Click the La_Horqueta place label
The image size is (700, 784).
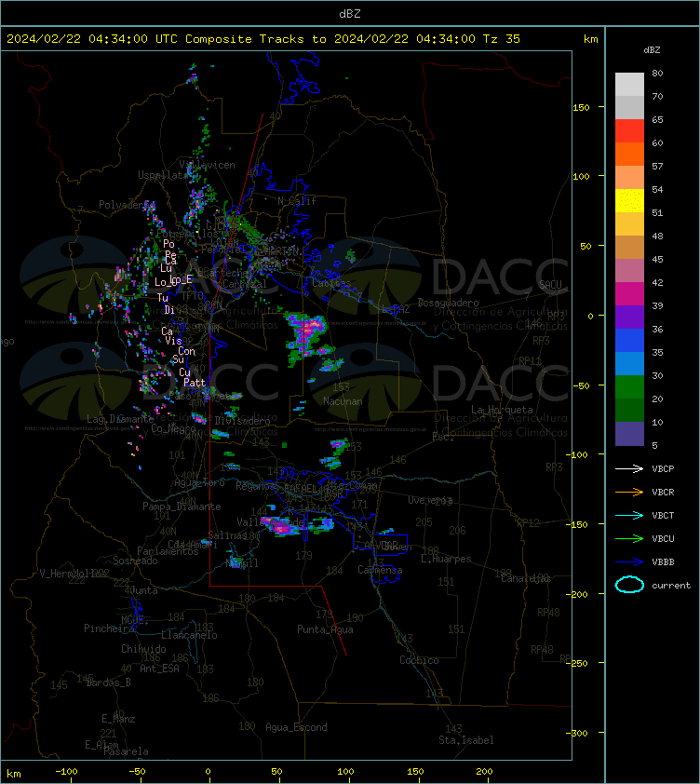coord(502,410)
